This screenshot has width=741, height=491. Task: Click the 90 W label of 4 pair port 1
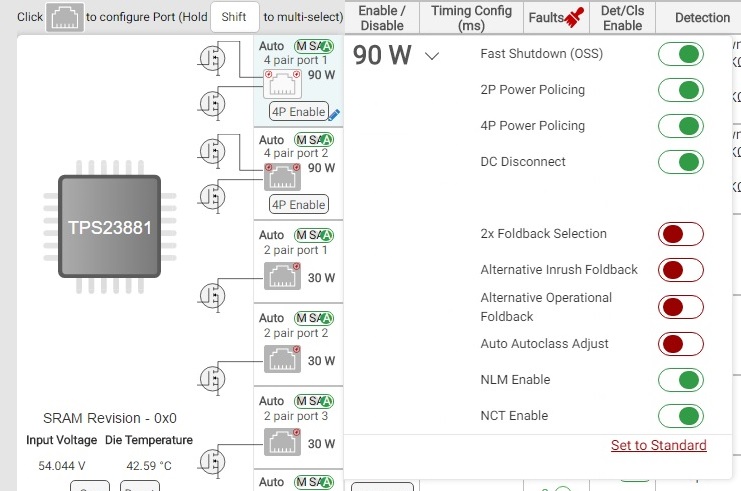tap(321, 75)
